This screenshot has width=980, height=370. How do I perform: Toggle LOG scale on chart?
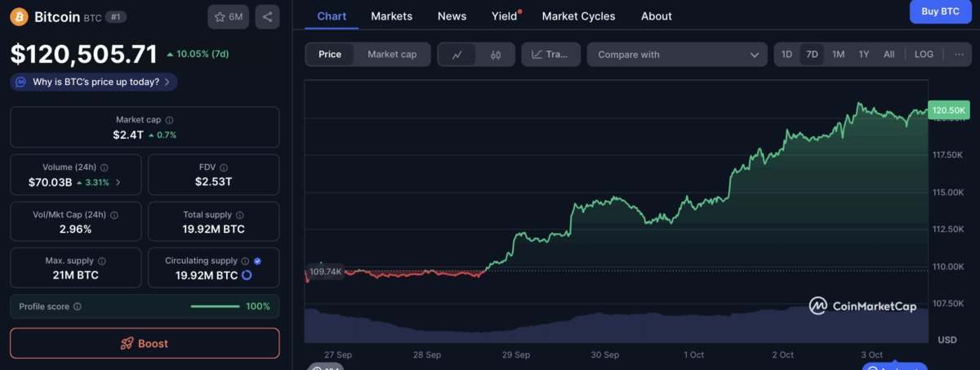tap(924, 55)
